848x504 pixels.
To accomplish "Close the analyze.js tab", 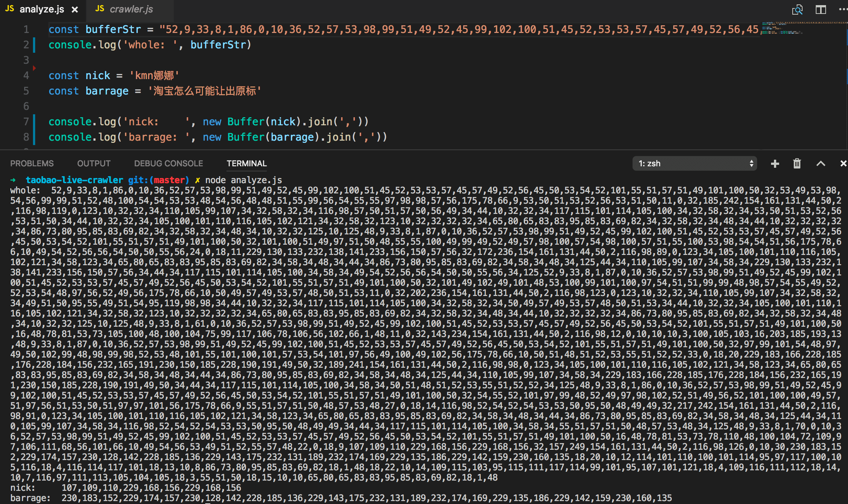I will [x=75, y=10].
